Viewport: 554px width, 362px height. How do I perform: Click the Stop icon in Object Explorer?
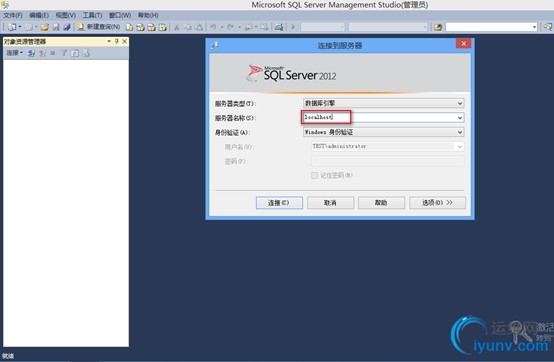pos(53,53)
